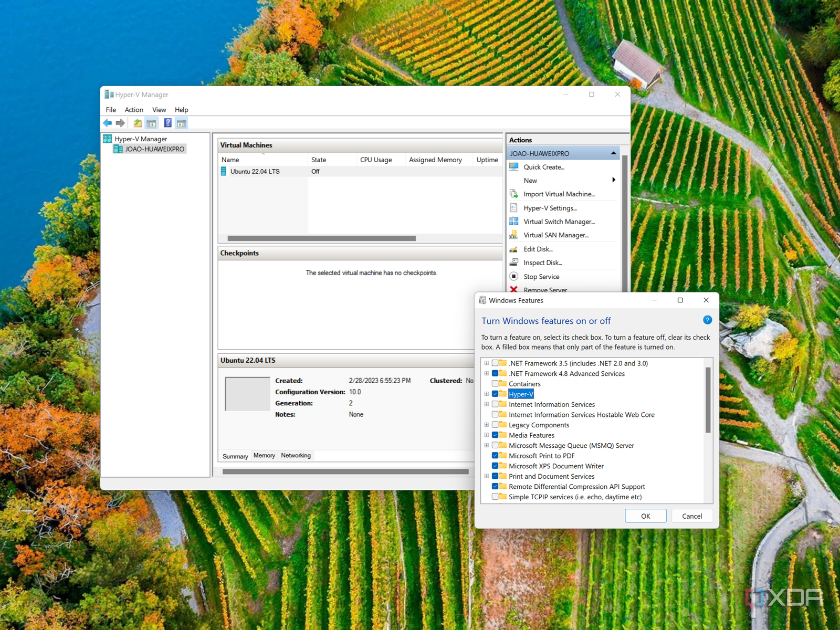840x630 pixels.
Task: Open the Action menu
Action: point(134,110)
